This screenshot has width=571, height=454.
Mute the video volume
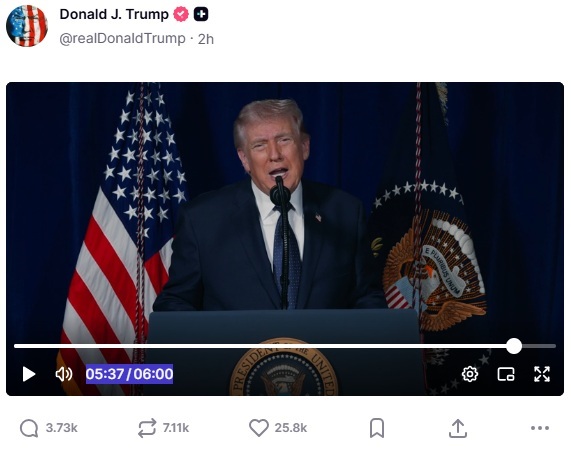(64, 374)
